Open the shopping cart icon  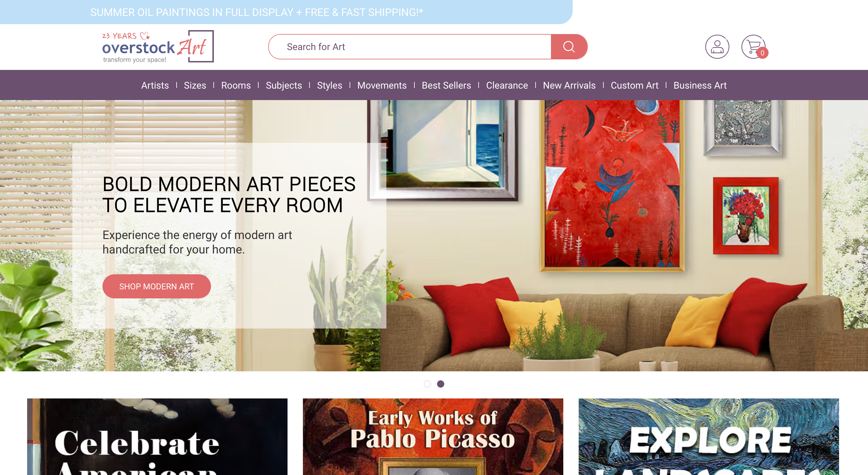pos(754,46)
